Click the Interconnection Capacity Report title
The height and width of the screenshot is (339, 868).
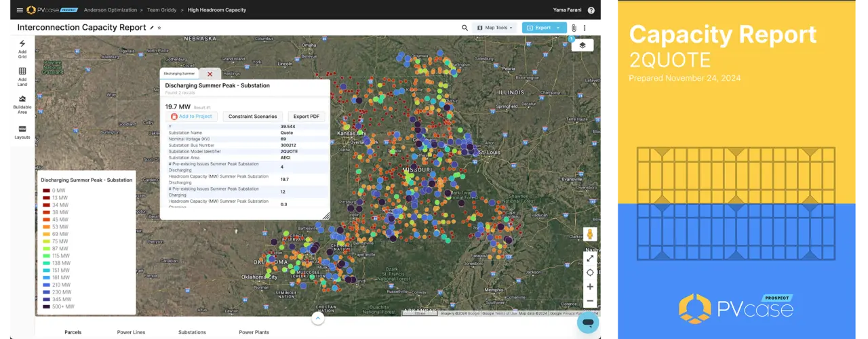pyautogui.click(x=81, y=28)
